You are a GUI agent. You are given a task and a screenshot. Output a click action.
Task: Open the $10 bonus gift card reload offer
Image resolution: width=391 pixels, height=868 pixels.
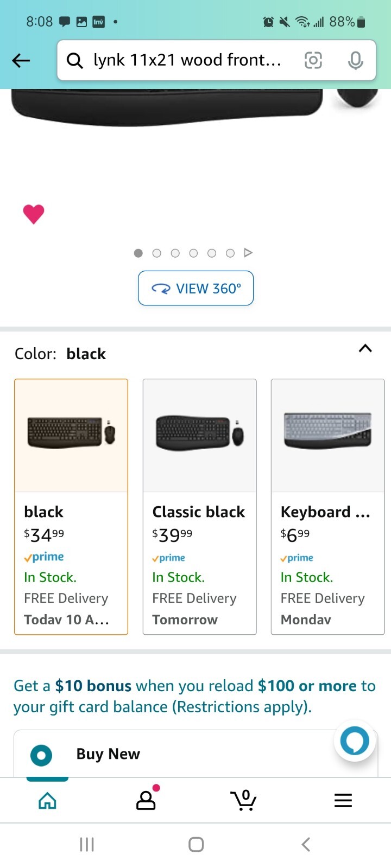194,696
